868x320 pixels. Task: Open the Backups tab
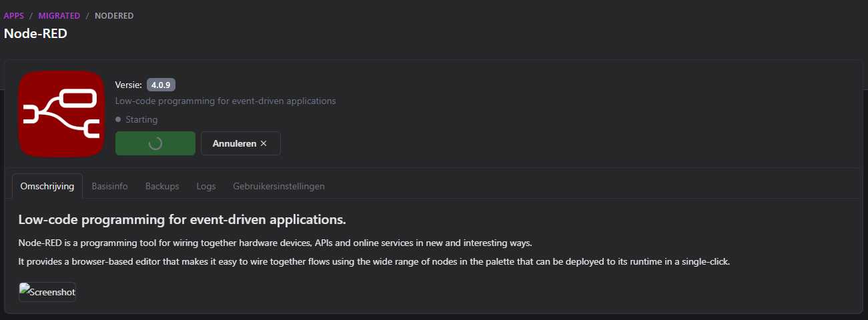pos(162,186)
